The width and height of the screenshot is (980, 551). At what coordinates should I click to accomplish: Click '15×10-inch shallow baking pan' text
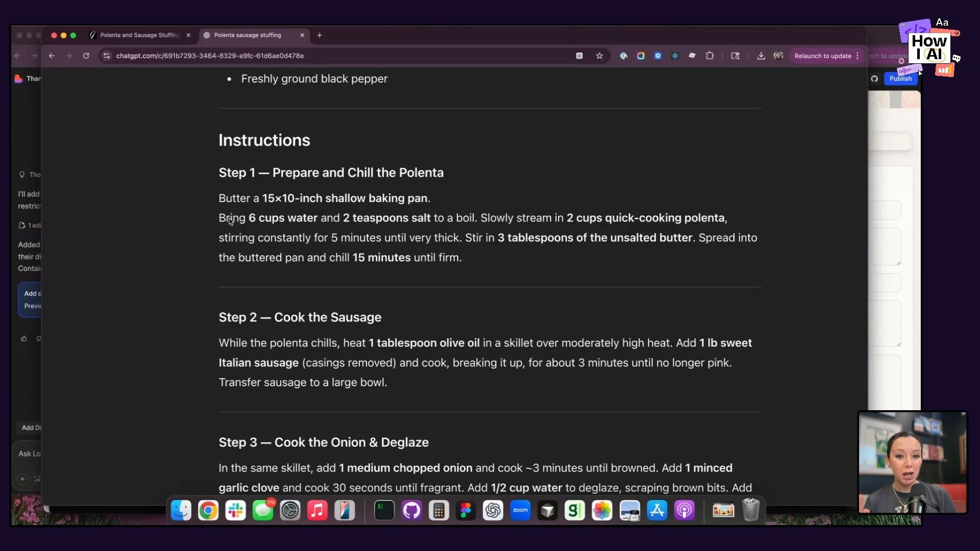(x=345, y=198)
